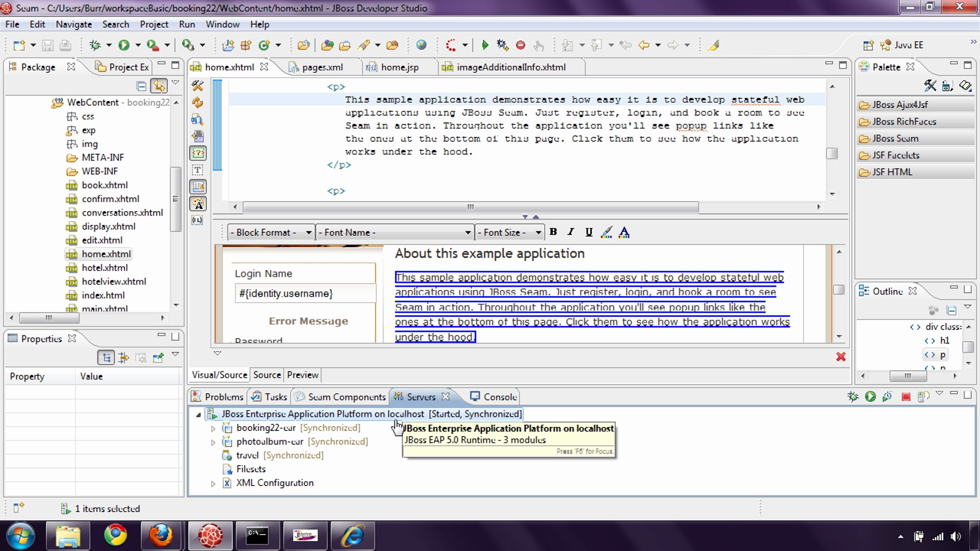
Task: Click the Palette editor tools icon
Action: coord(930,86)
